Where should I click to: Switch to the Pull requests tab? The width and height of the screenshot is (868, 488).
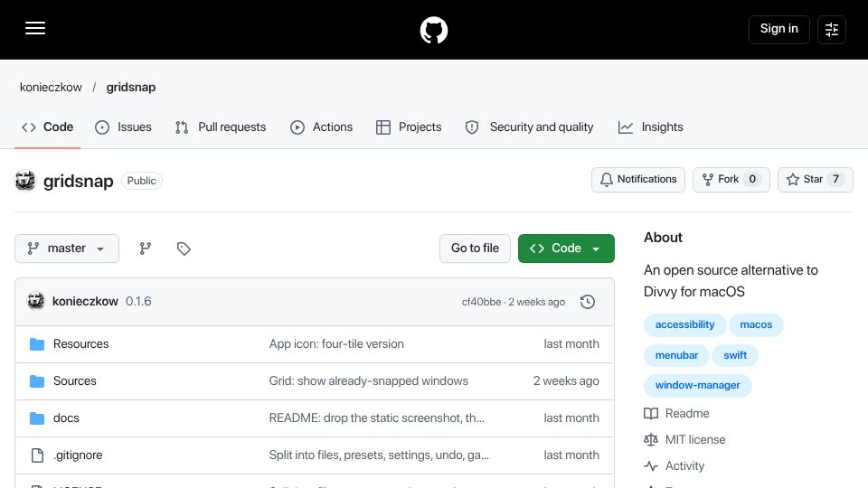(x=221, y=127)
